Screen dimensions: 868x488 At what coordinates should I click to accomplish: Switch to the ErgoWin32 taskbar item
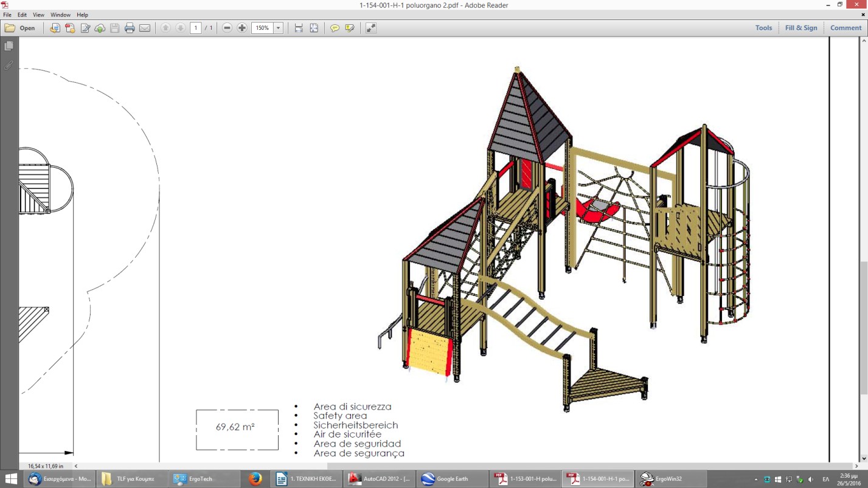click(x=671, y=479)
